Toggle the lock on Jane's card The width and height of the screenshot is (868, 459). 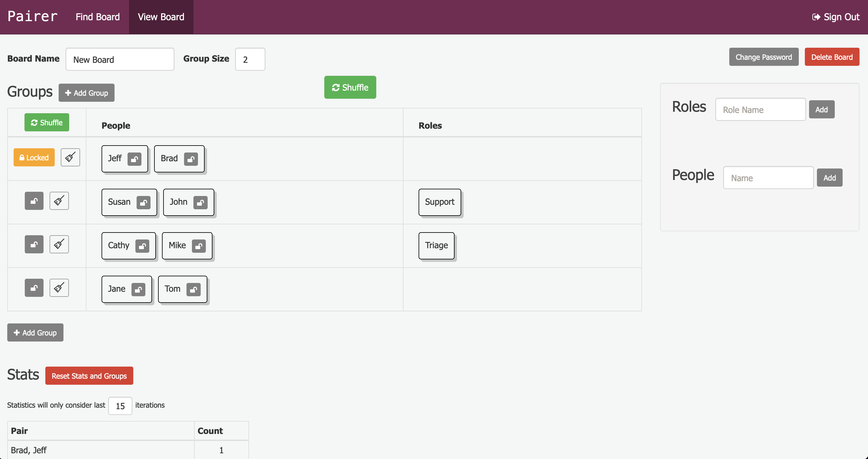(x=138, y=289)
